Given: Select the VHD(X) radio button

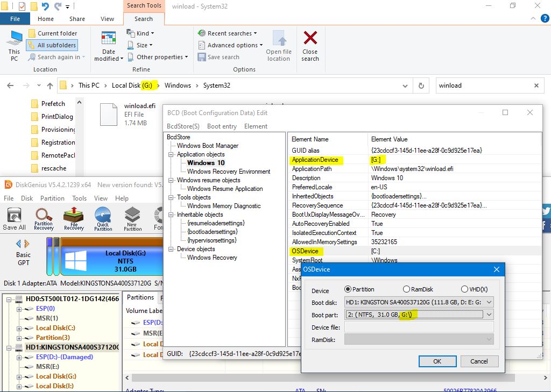Looking at the screenshot, I should click(464, 289).
